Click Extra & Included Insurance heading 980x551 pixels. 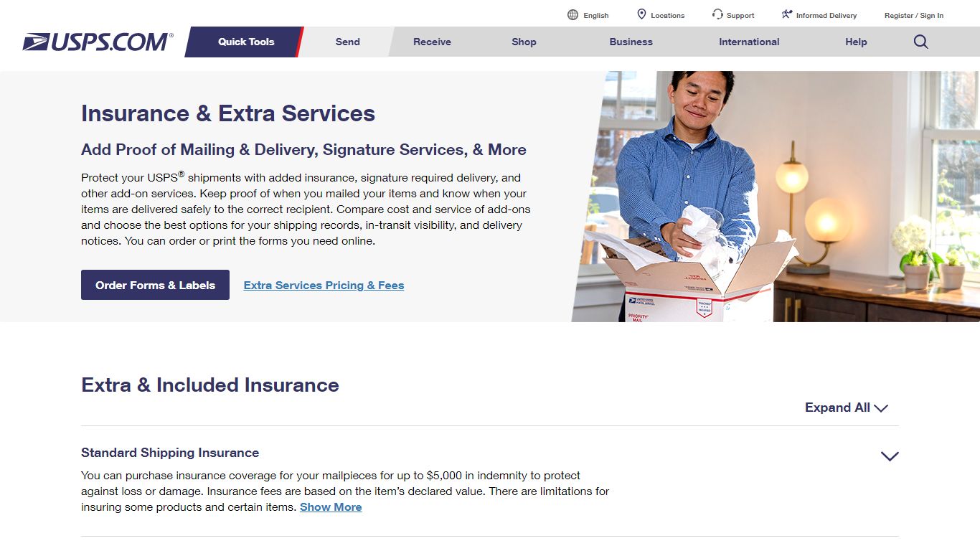(x=210, y=385)
